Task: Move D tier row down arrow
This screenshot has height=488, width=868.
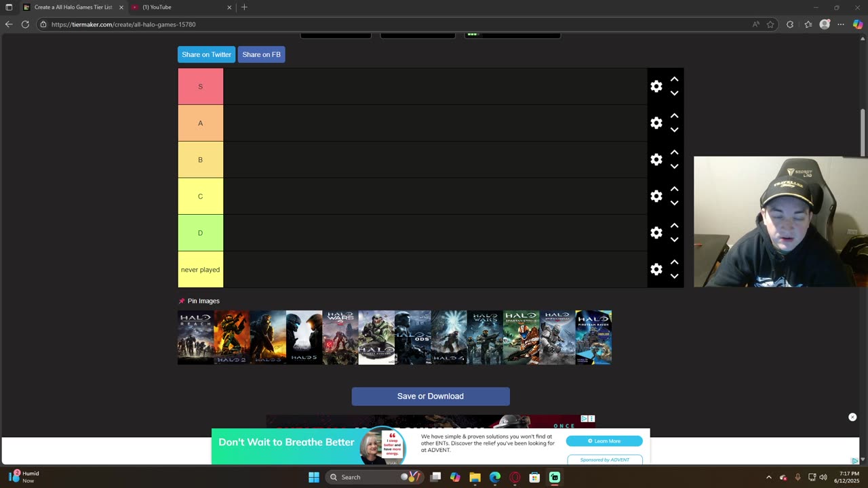Action: pos(674,240)
